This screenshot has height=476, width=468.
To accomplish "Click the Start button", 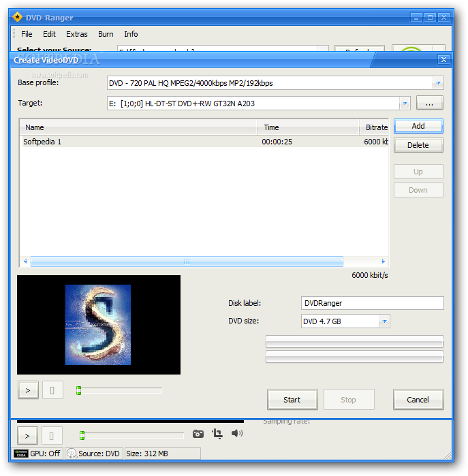I will click(x=292, y=400).
